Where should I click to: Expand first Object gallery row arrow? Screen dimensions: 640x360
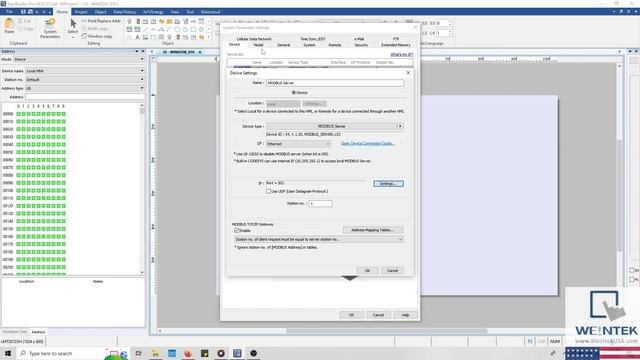[x=209, y=21]
